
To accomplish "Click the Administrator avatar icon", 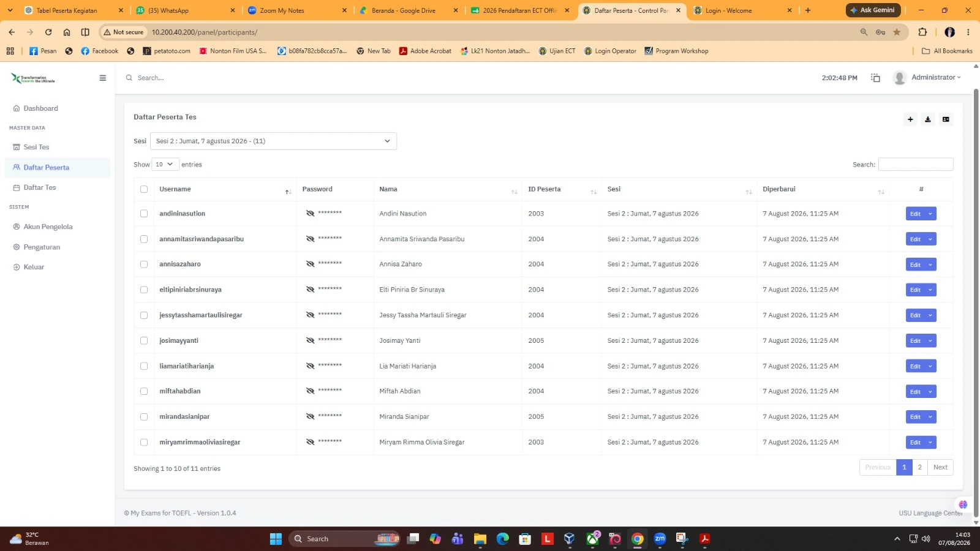I will tap(899, 78).
